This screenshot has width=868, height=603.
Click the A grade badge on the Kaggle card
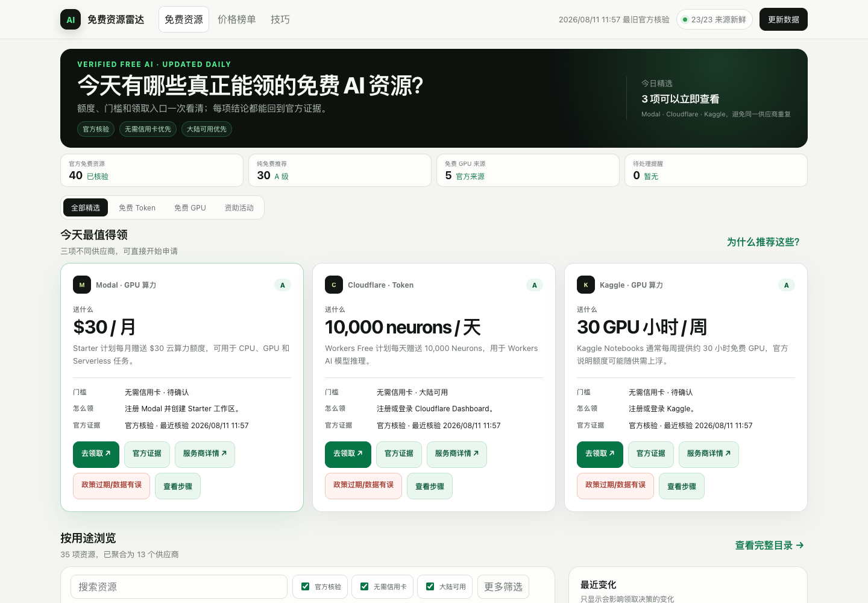(787, 285)
